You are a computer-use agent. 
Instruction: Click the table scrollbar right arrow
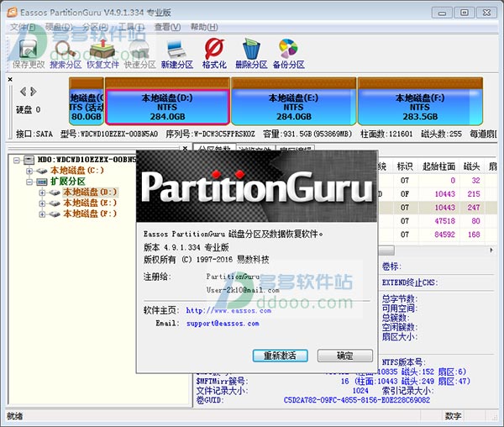coord(491,250)
